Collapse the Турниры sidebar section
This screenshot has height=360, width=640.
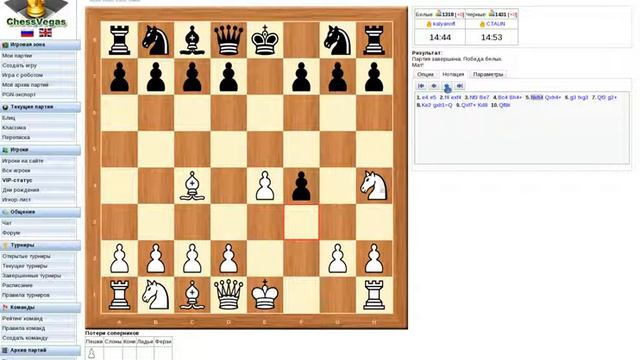tap(40, 245)
